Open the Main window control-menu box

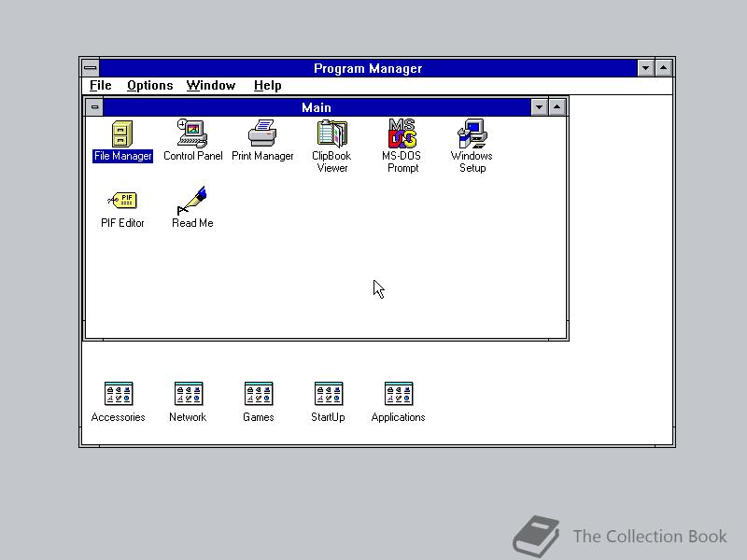click(94, 107)
